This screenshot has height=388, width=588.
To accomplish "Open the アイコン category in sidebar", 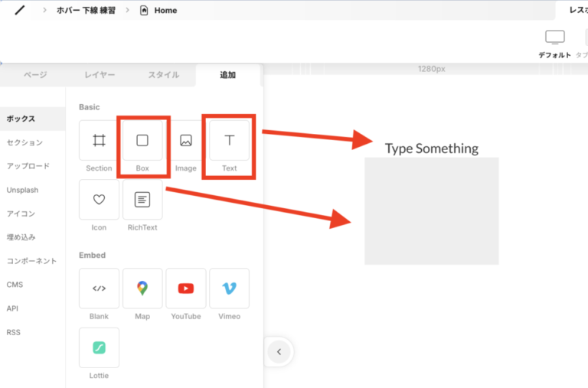I will [21, 214].
